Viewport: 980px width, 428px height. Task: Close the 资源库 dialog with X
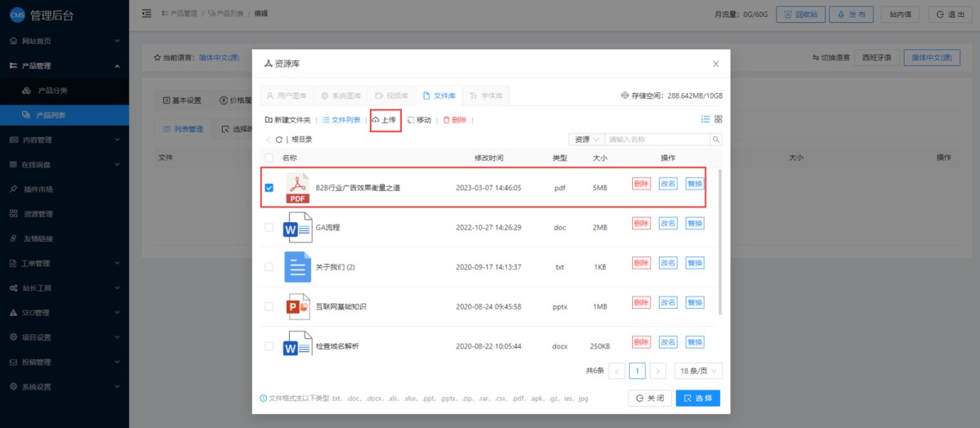(715, 64)
